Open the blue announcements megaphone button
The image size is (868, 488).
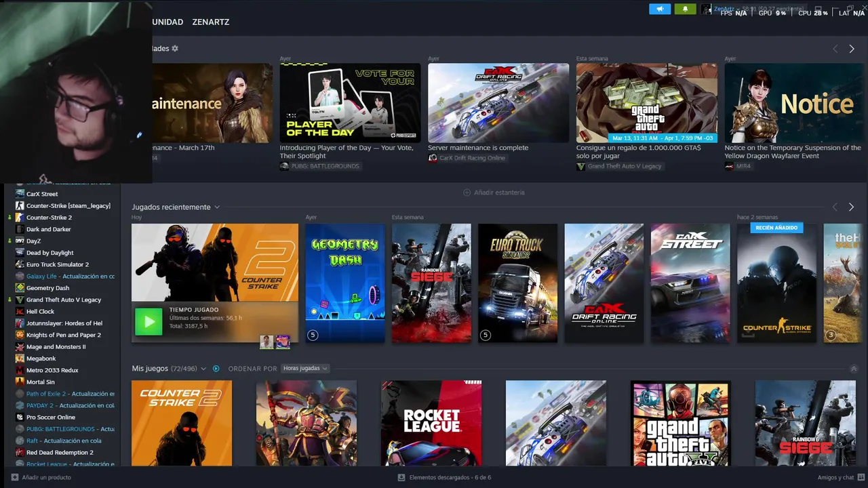click(660, 9)
